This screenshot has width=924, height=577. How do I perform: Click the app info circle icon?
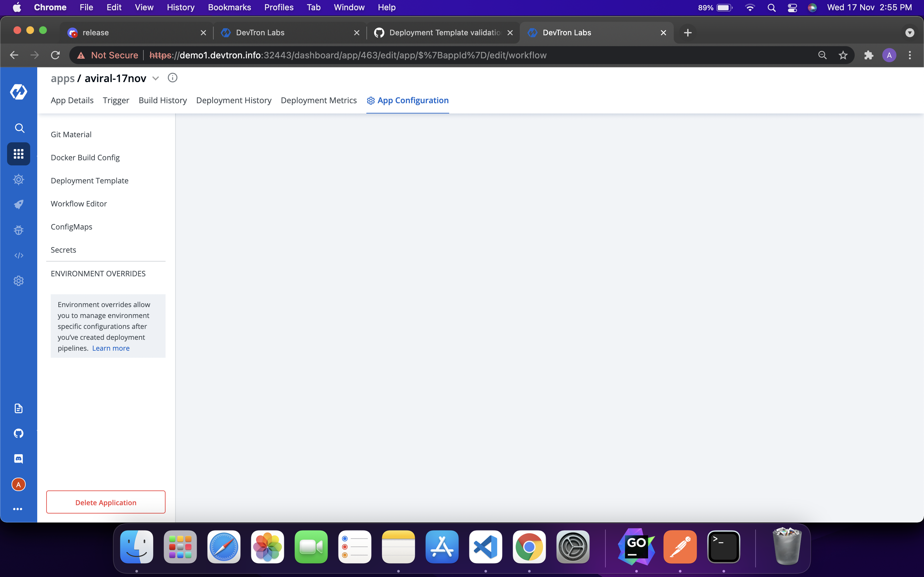click(173, 78)
